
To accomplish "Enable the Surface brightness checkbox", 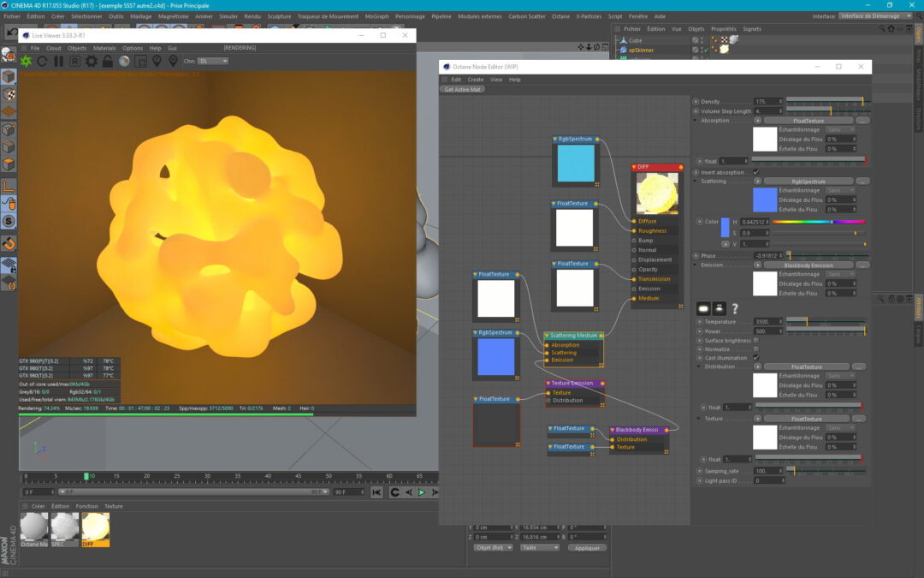I will pyautogui.click(x=755, y=340).
